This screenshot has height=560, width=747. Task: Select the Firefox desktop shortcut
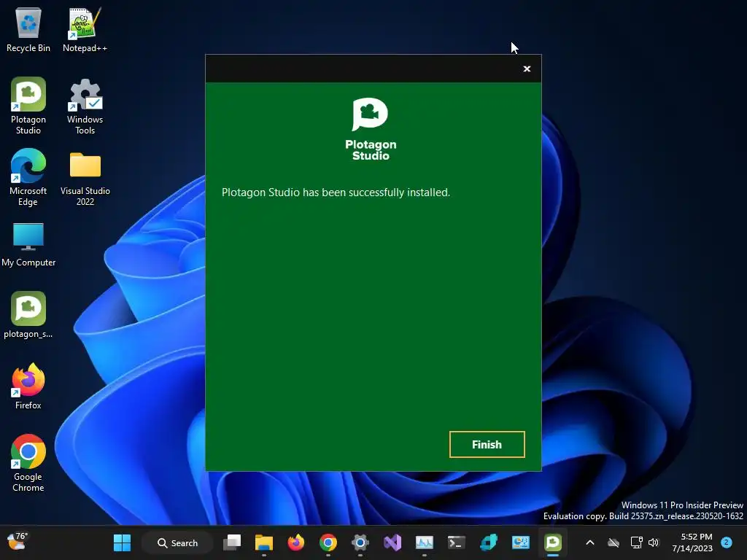point(28,386)
